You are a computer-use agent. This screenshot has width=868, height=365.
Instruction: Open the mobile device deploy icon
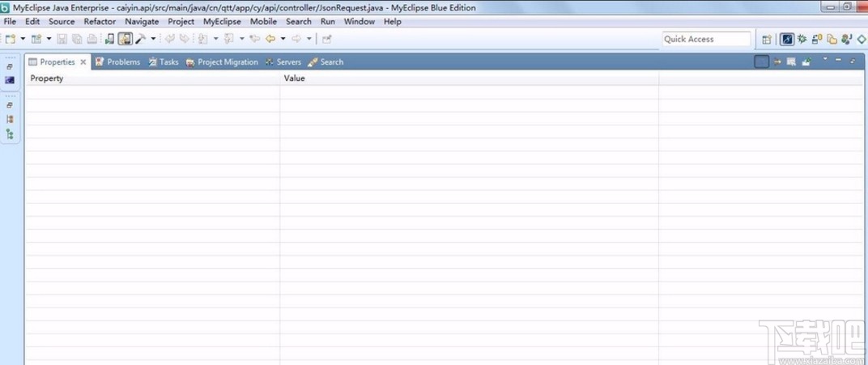pos(109,39)
